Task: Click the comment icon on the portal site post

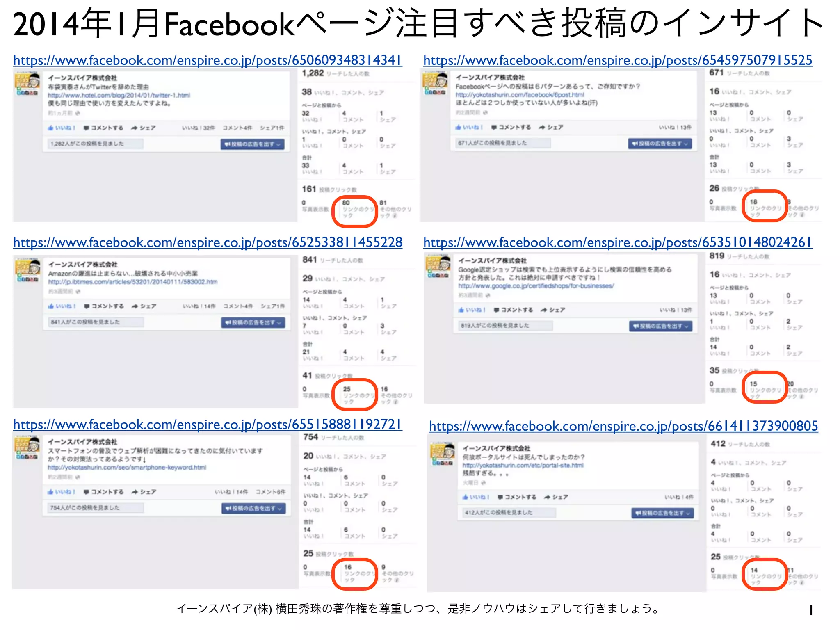Action: click(500, 497)
